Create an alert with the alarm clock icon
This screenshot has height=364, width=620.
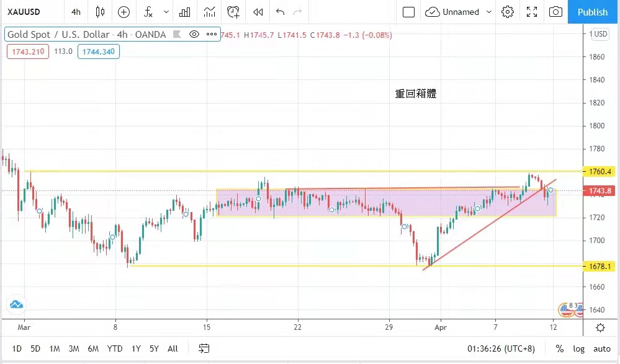(x=233, y=12)
